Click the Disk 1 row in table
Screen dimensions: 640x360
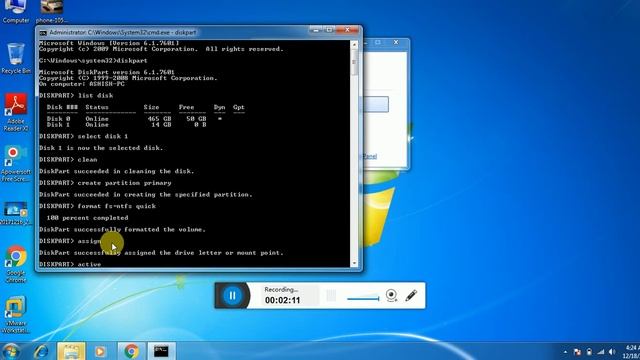pyautogui.click(x=127, y=124)
